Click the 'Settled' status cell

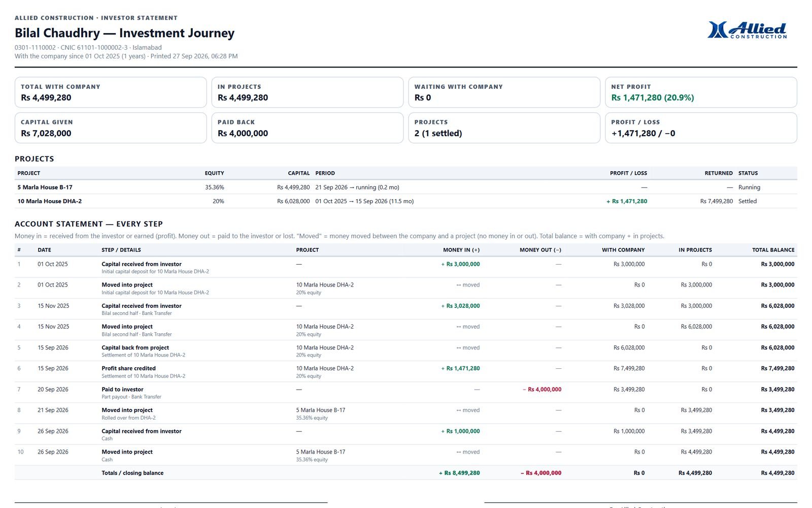coord(748,201)
